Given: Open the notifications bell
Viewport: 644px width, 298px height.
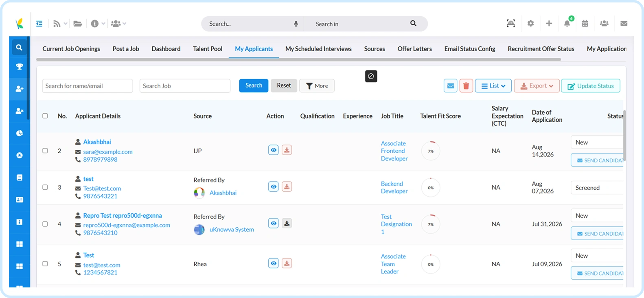Looking at the screenshot, I should (x=567, y=23).
